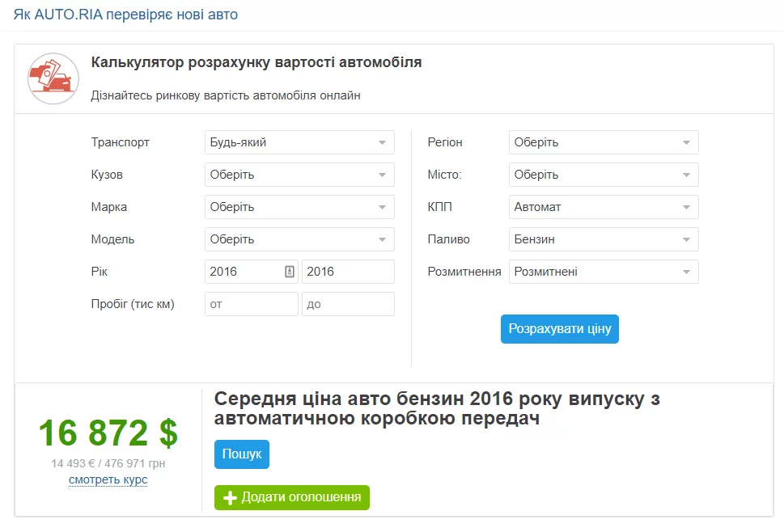Image resolution: width=784 pixels, height=532 pixels.
Task: Click the second year field showing 2016
Action: pyautogui.click(x=348, y=272)
